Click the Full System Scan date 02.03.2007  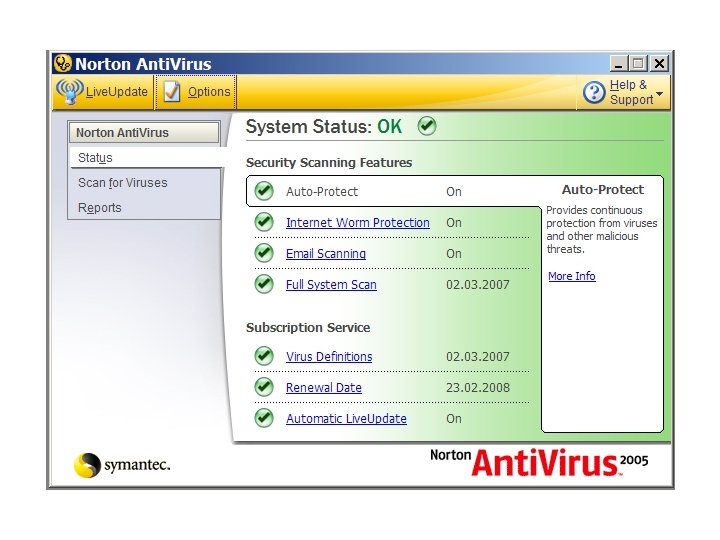[478, 285]
